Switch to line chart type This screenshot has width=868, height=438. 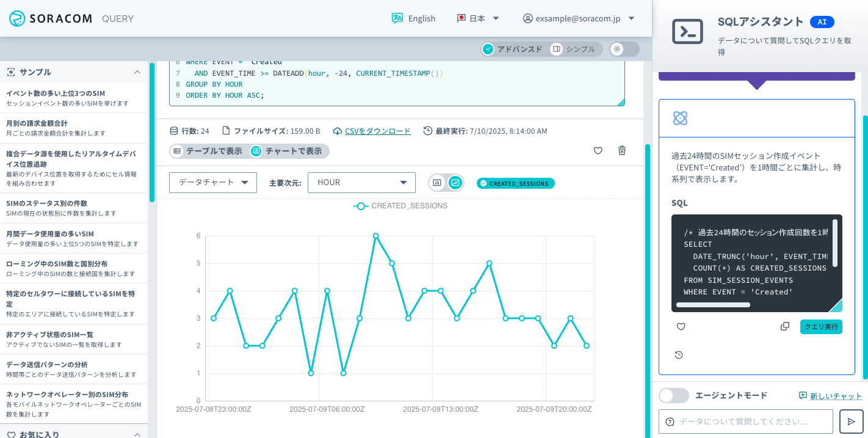point(455,182)
